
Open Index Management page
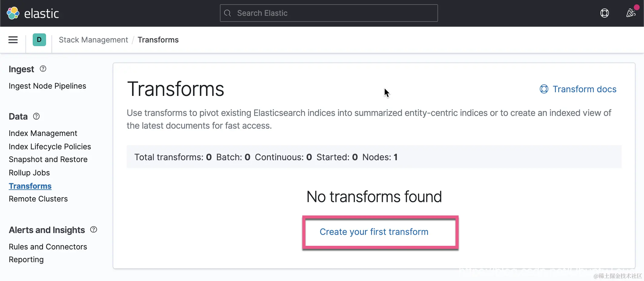point(43,133)
